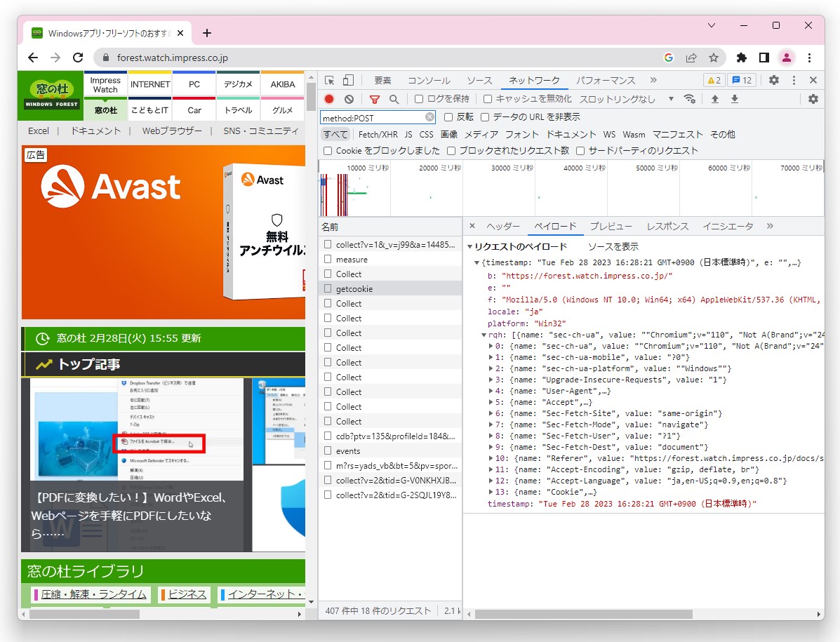Open a new browser tab
This screenshot has height=642, width=840.
(x=207, y=33)
